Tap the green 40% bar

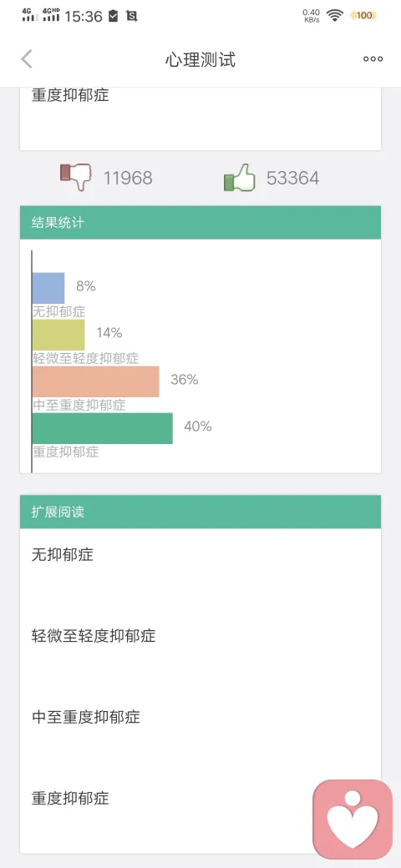103,428
